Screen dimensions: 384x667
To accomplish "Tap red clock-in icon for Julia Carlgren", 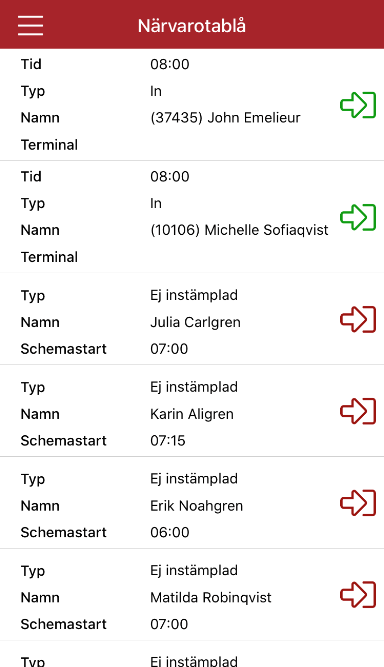I will click(x=358, y=319).
